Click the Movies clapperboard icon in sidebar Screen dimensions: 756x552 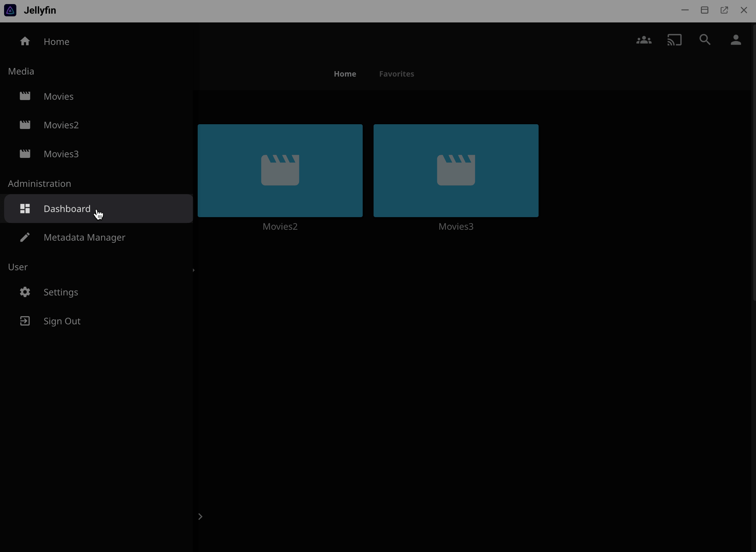[x=25, y=96]
